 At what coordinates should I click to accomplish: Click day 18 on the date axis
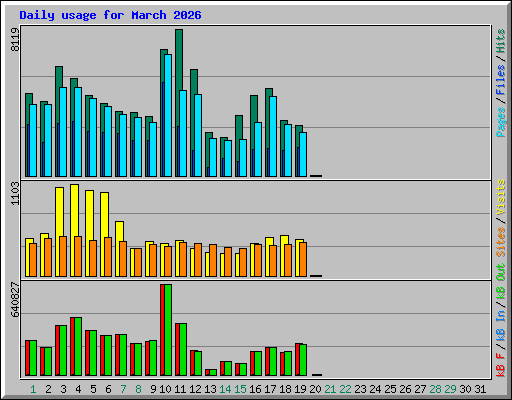pos(285,389)
